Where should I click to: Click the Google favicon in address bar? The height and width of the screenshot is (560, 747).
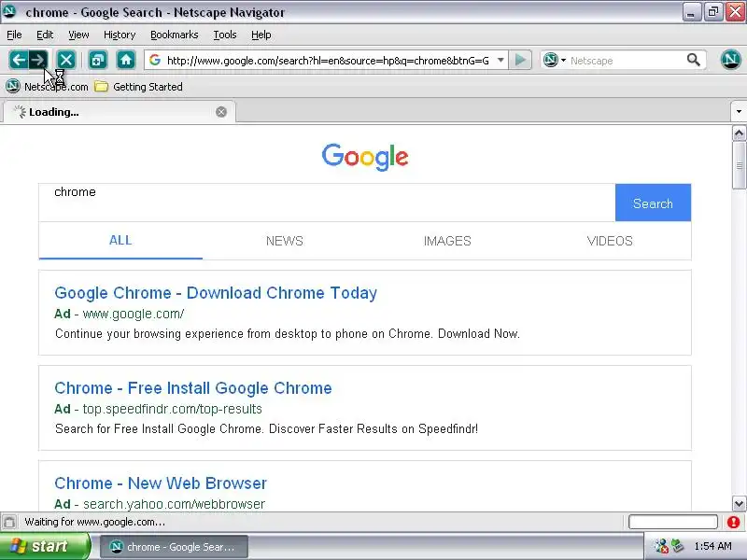pos(155,60)
